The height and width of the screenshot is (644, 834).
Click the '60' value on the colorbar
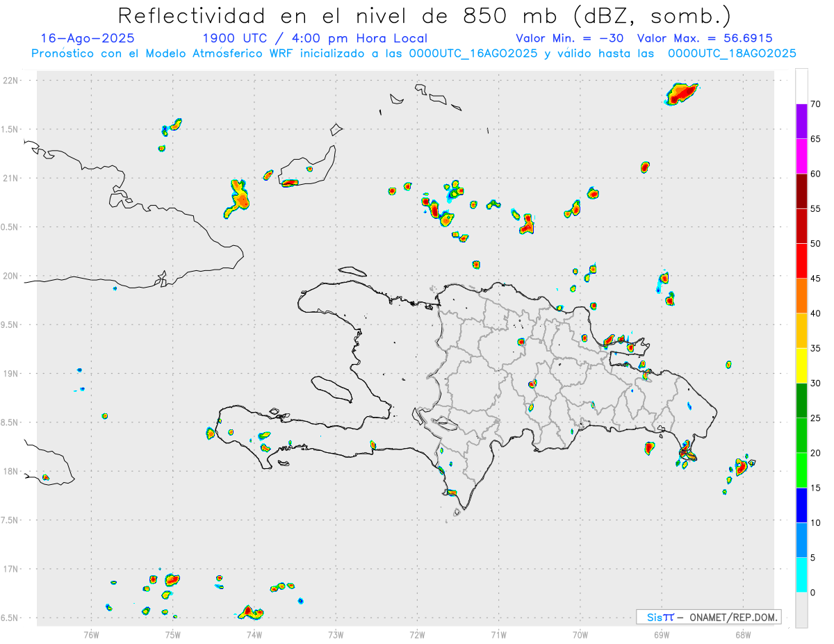click(x=815, y=174)
